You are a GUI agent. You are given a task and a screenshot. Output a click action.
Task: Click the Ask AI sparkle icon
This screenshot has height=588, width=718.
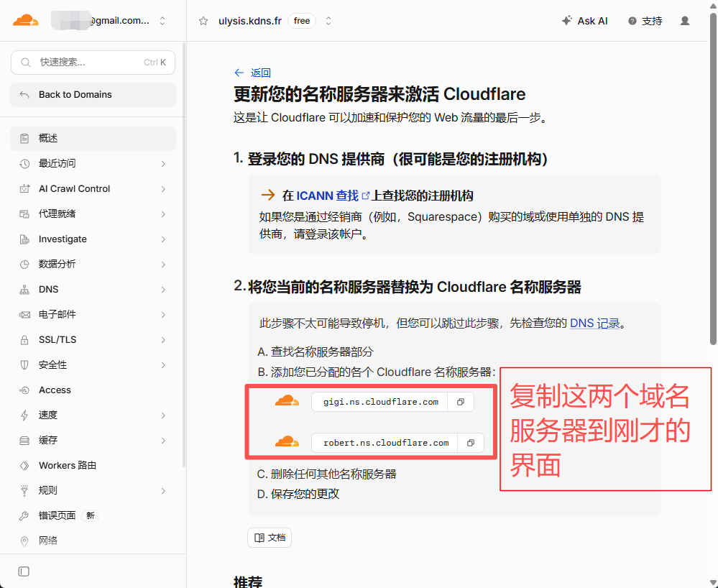567,21
